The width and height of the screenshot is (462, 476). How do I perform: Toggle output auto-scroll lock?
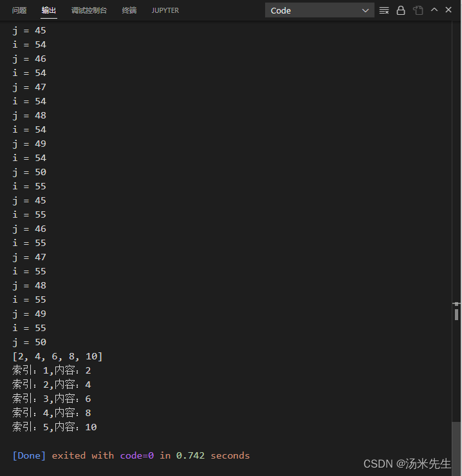[401, 10]
